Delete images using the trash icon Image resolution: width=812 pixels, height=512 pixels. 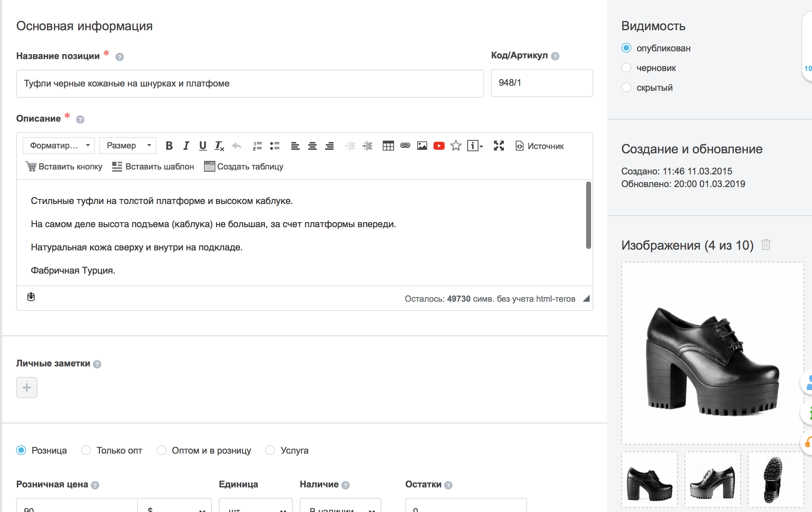766,244
